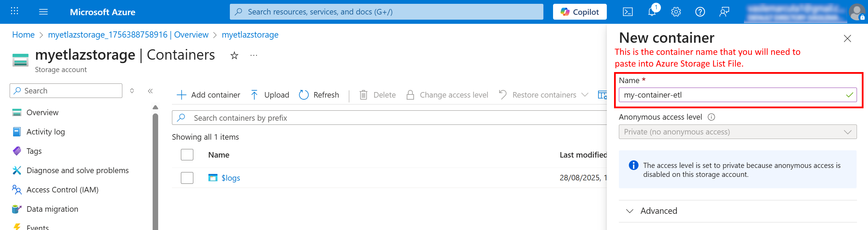Sort by the Name column header
Image resolution: width=868 pixels, height=230 pixels.
point(219,155)
